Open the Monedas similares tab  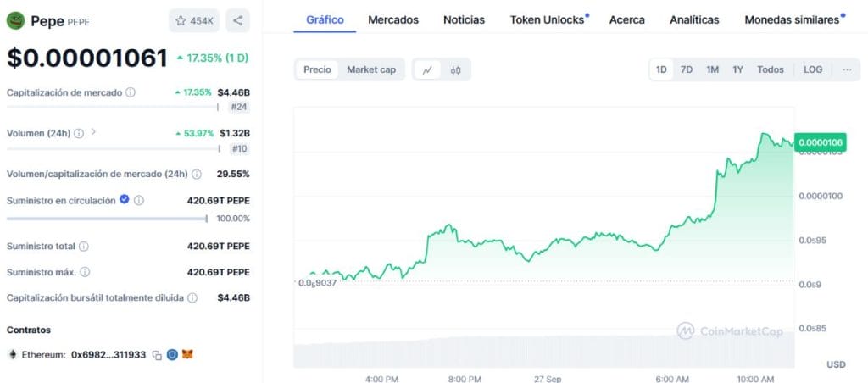(793, 20)
